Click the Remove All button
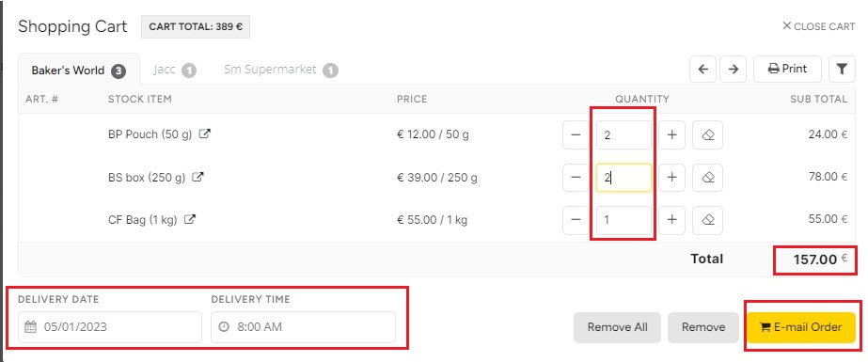Viewport: 868px width, 362px height. click(617, 327)
